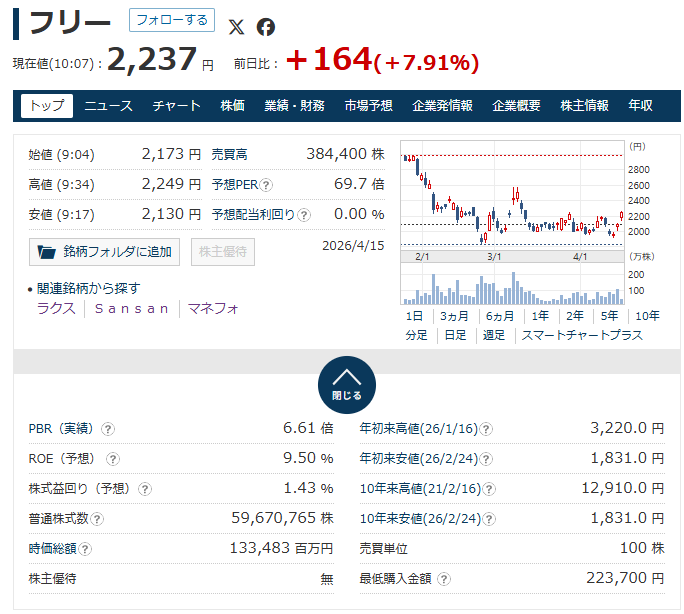Click help icon next to 年初来安値

486,459
